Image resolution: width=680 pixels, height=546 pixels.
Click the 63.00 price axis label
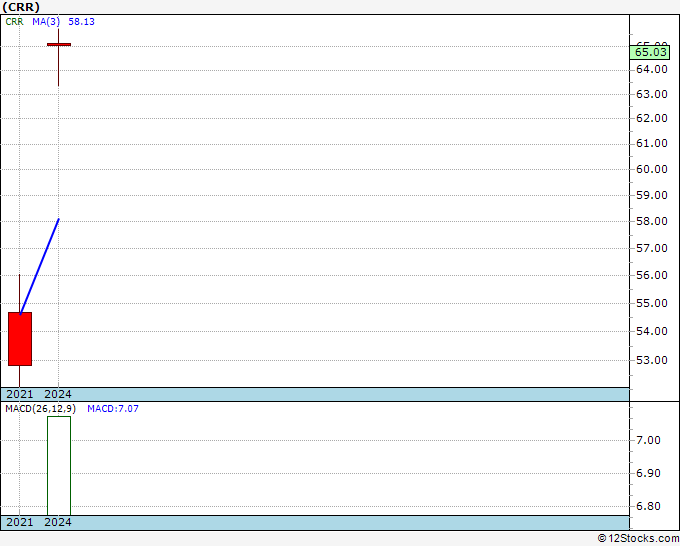click(x=651, y=94)
